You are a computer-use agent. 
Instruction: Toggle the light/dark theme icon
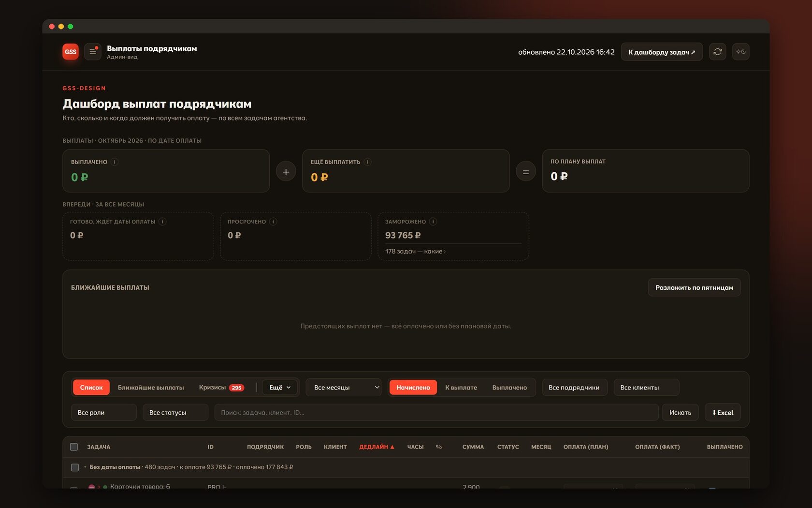(x=741, y=52)
